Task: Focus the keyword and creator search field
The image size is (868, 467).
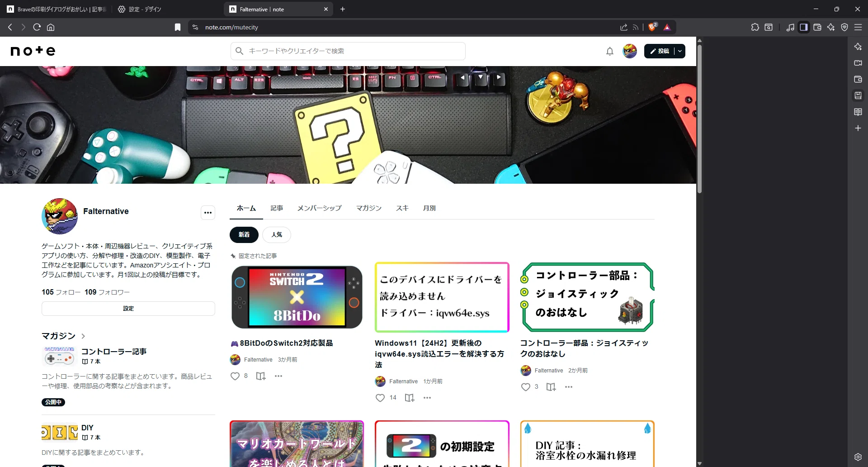Action: pos(348,51)
